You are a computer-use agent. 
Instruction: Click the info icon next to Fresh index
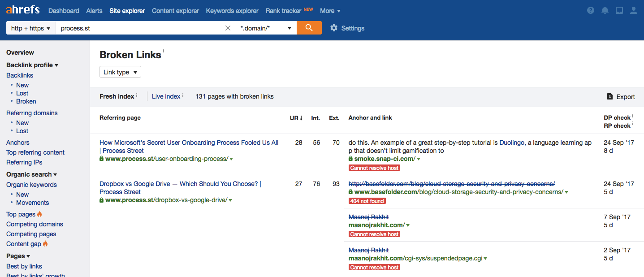click(x=137, y=95)
